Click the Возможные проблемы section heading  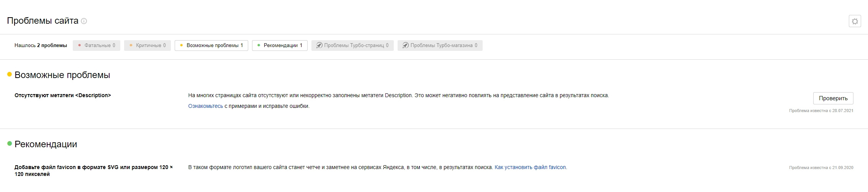(x=62, y=75)
